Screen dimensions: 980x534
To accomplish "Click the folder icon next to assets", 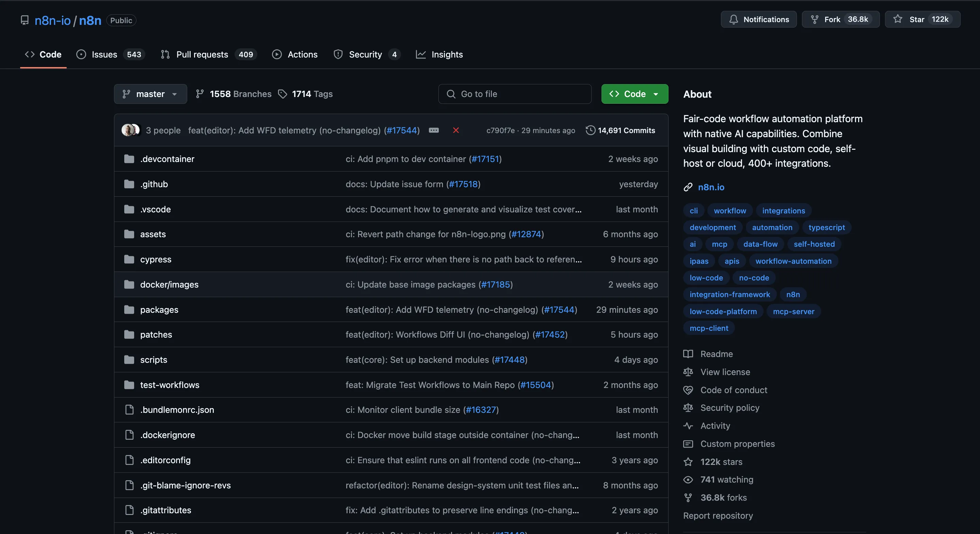I will [x=129, y=234].
